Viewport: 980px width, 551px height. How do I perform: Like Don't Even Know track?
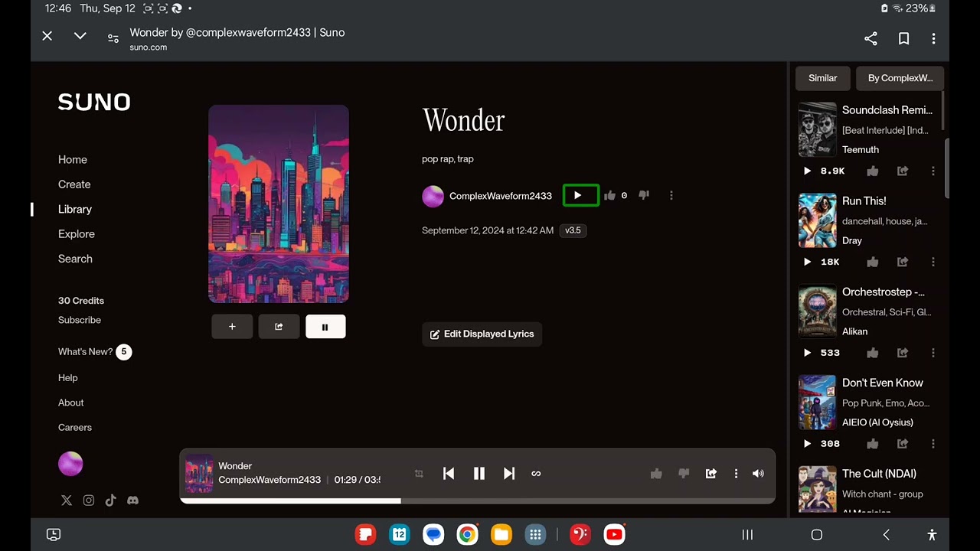point(873,444)
